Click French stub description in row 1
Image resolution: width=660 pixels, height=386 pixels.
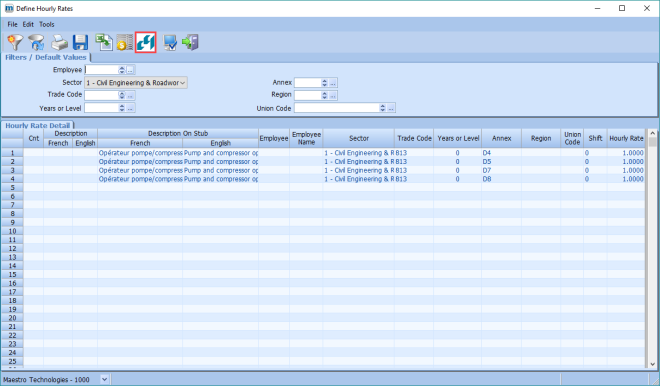tap(140, 153)
